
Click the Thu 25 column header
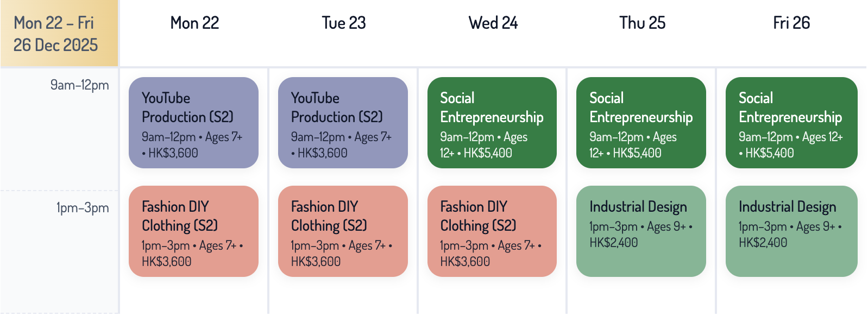[643, 23]
